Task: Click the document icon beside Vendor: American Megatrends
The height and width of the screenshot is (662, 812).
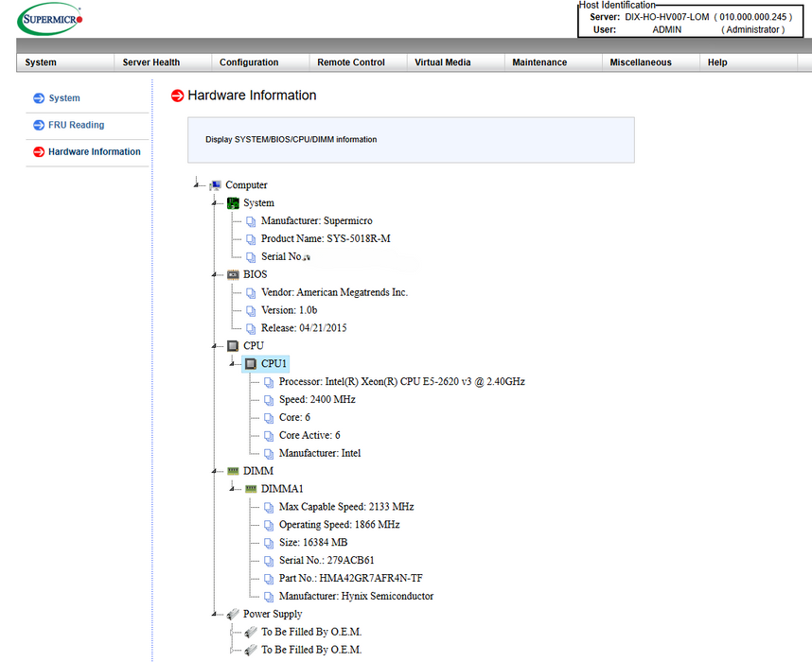Action: coord(251,293)
